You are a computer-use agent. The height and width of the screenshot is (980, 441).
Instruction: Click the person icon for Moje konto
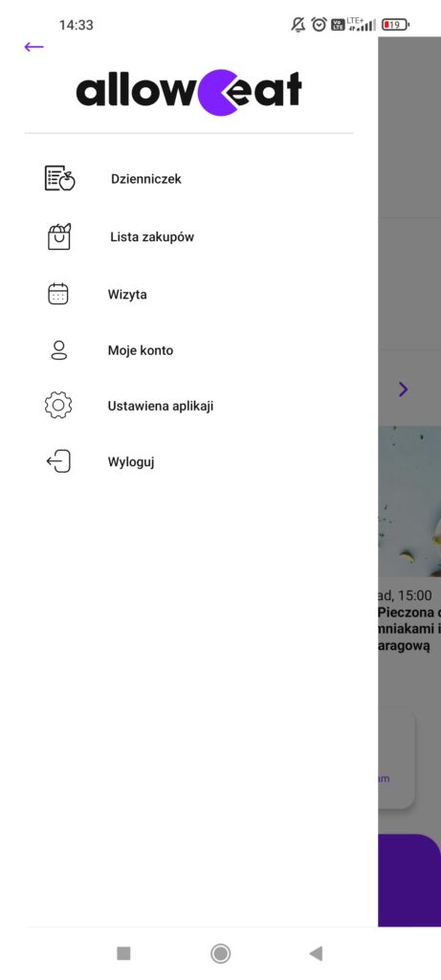58,350
